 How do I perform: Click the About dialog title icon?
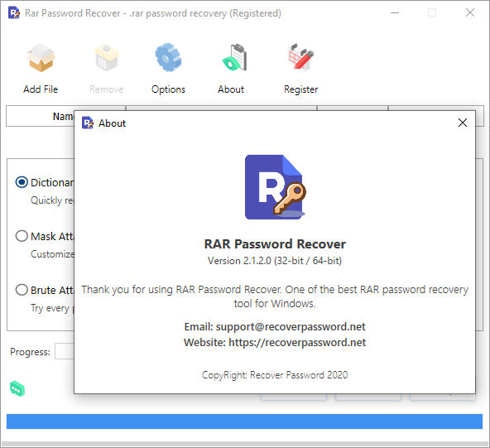(x=88, y=123)
